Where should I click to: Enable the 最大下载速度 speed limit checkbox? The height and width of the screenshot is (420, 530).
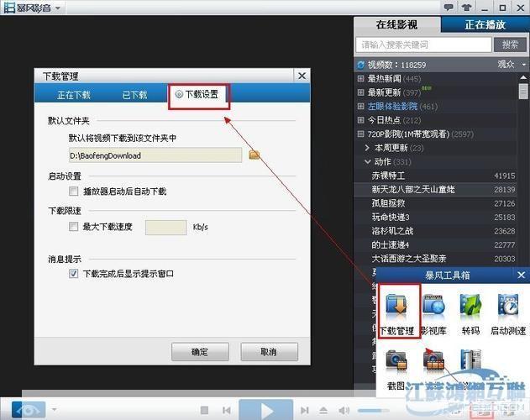73,226
